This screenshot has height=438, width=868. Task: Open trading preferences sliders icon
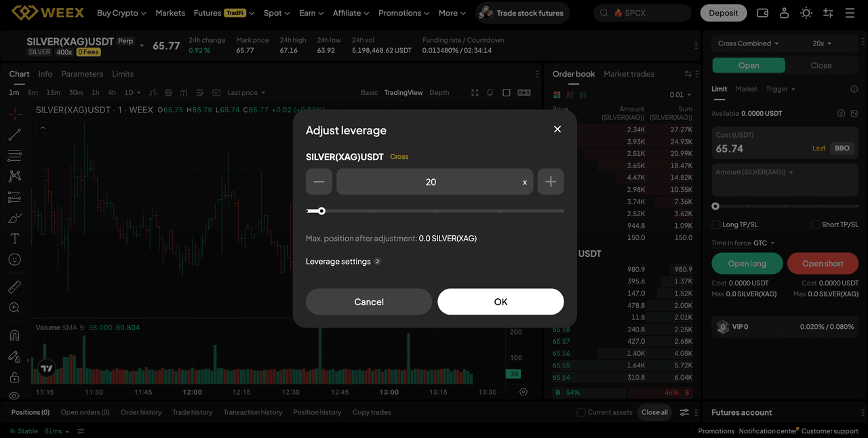tap(828, 13)
